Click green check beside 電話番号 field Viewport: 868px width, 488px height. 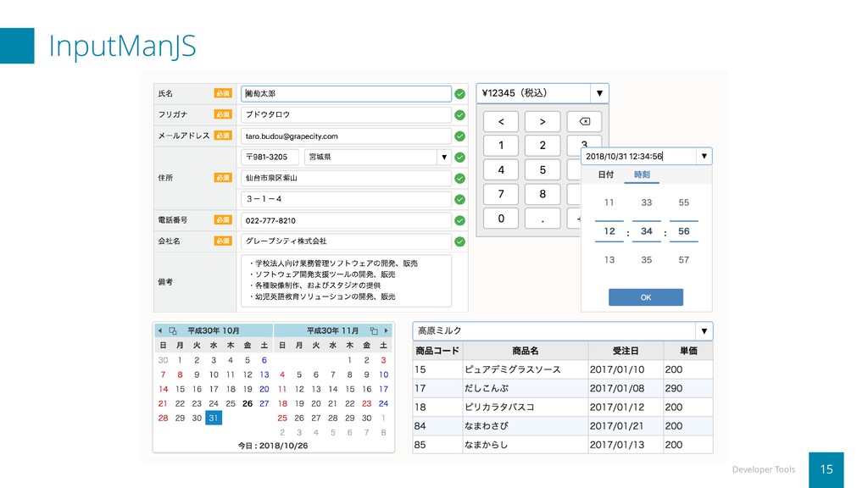point(459,220)
